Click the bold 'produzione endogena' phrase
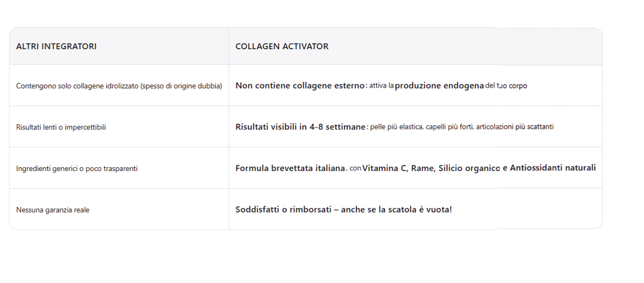The image size is (644, 283). [439, 86]
